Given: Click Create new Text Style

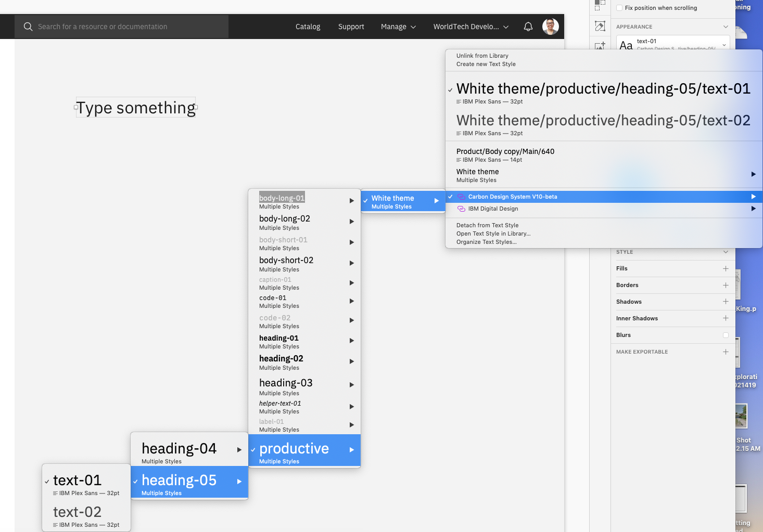Looking at the screenshot, I should tap(486, 64).
